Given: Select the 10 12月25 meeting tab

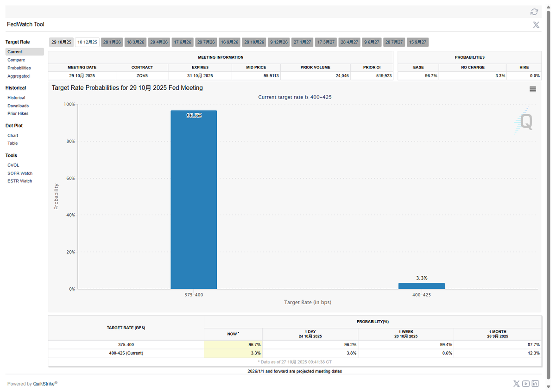Looking at the screenshot, I should (x=88, y=42).
